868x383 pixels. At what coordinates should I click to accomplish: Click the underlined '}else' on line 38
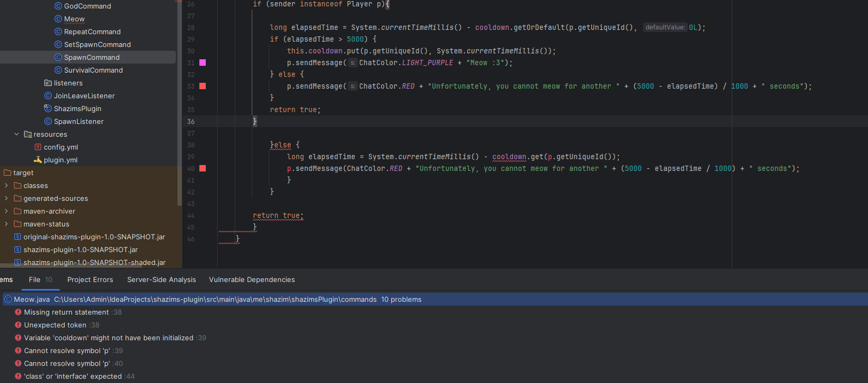(281, 145)
